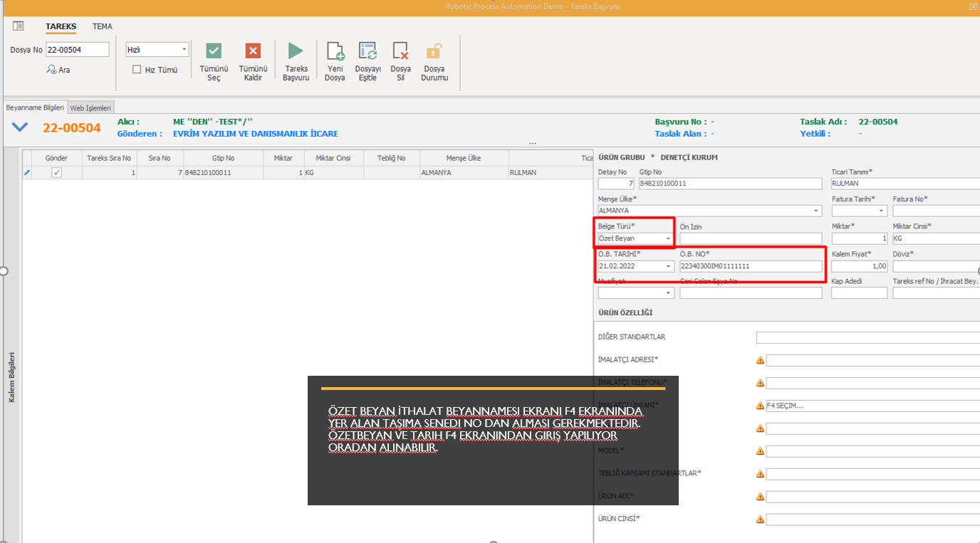Click the Gtip No field in detail panel
The height and width of the screenshot is (543, 980).
coord(731,184)
